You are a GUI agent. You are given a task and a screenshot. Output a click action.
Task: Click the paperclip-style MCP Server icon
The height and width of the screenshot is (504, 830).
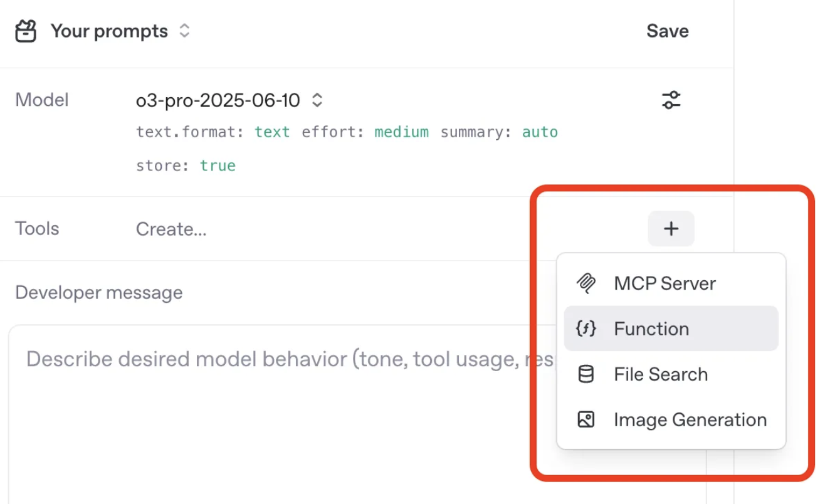[x=586, y=283]
